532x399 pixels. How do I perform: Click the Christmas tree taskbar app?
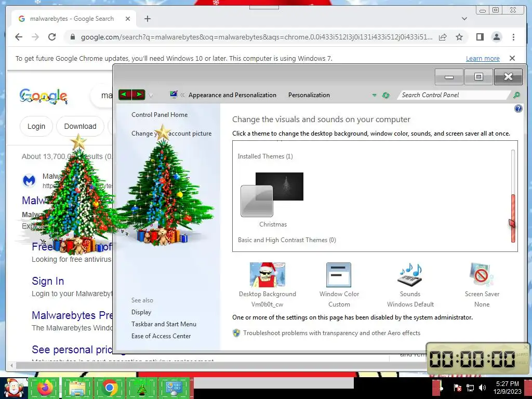click(x=141, y=388)
